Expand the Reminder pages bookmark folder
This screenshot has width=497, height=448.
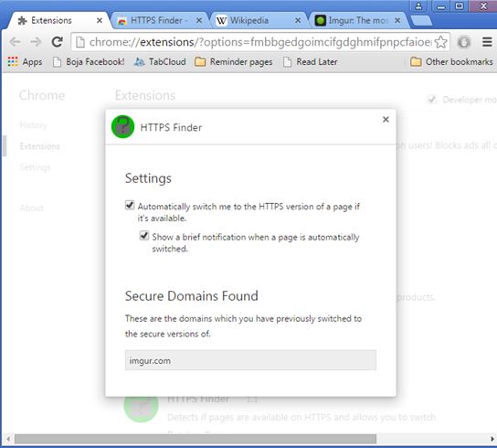233,62
